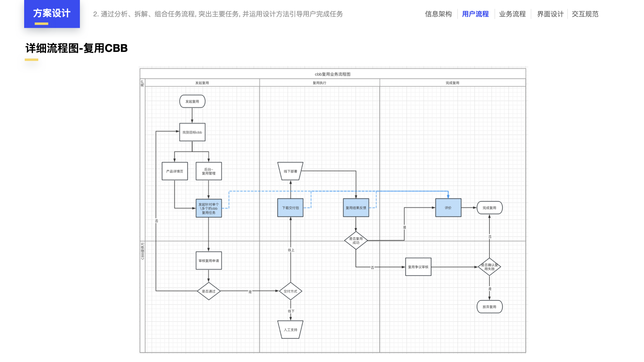Image resolution: width=644 pixels, height=362 pixels.
Task: Go to the 界面设计 tab
Action: 550,14
